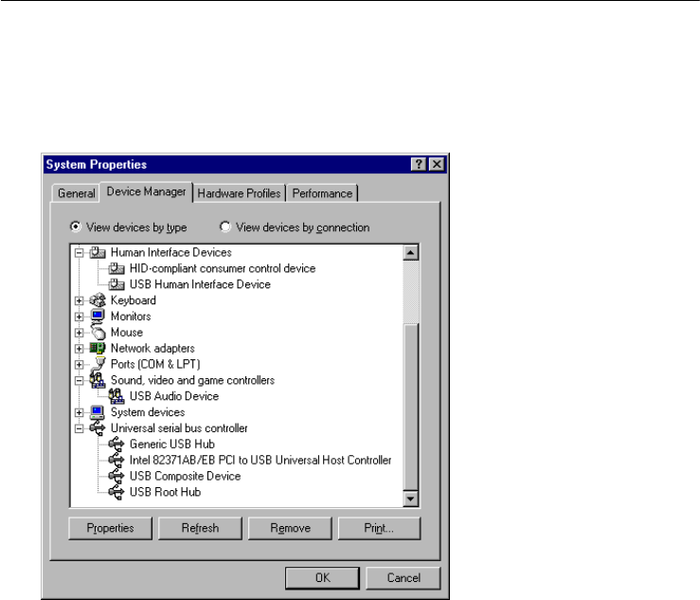Switch to the Device Manager tab
700x600 pixels.
coord(146,191)
